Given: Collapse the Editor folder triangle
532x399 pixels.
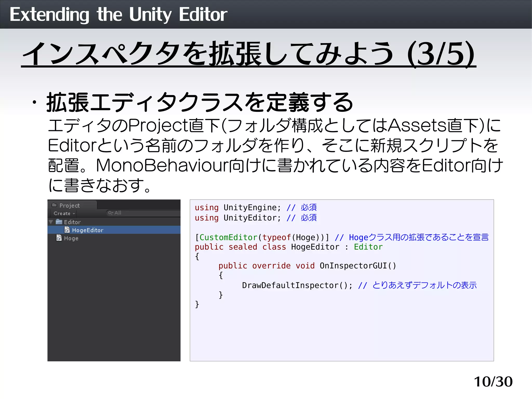Looking at the screenshot, I should coord(51,222).
